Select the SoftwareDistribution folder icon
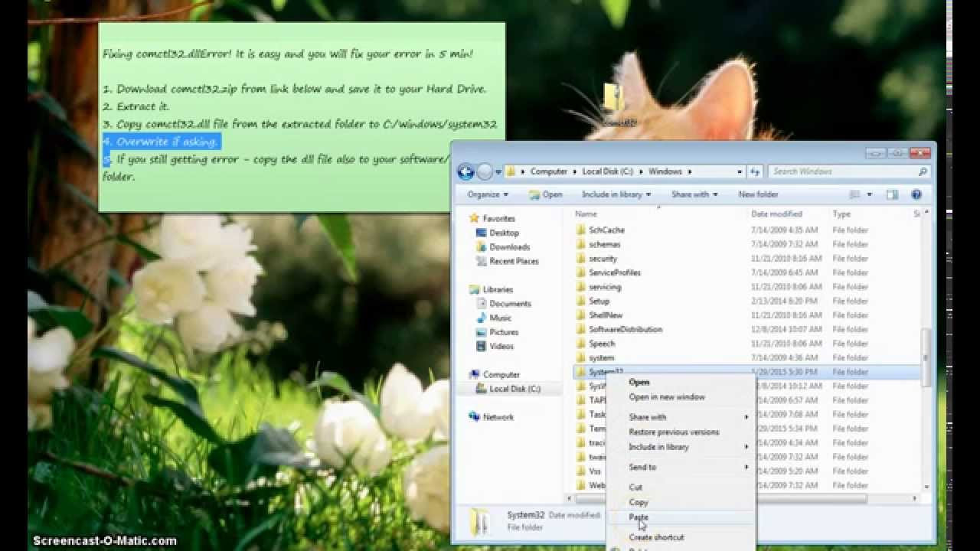Screen dimensions: 980x551 [580, 329]
